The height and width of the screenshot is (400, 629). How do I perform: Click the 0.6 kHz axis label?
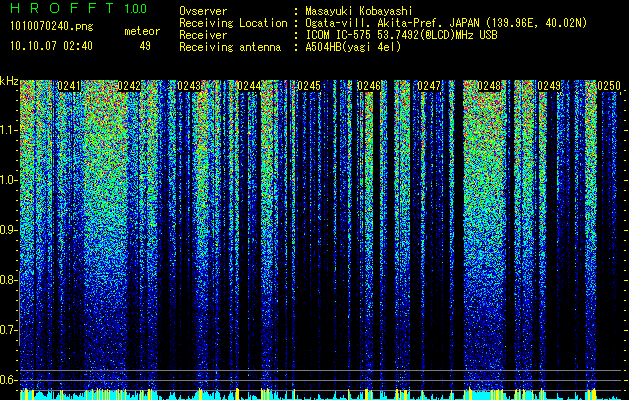7,380
